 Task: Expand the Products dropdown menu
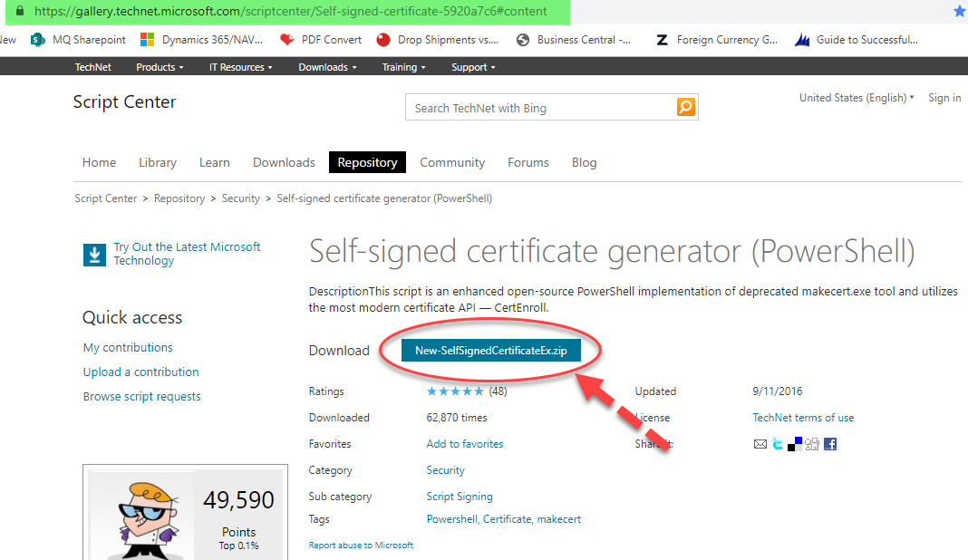click(160, 67)
